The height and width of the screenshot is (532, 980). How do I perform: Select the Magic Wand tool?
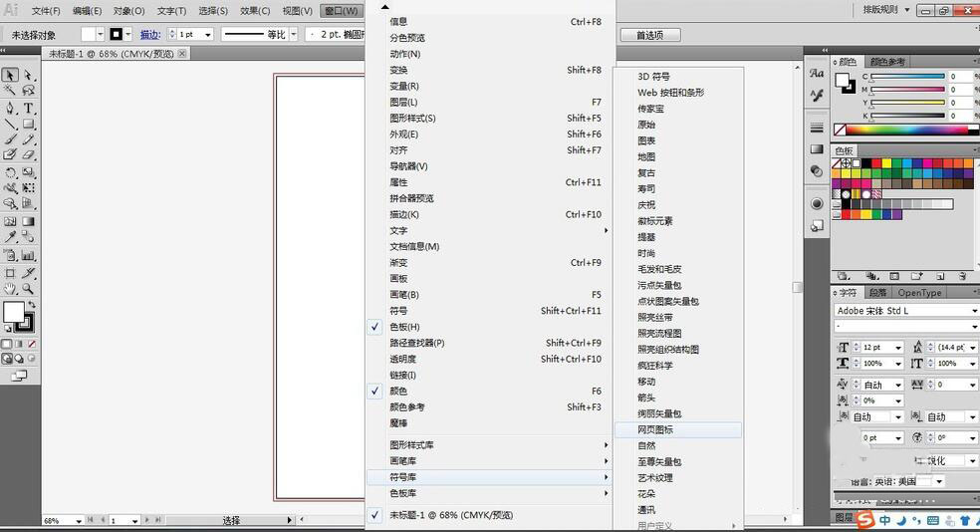tap(10, 92)
